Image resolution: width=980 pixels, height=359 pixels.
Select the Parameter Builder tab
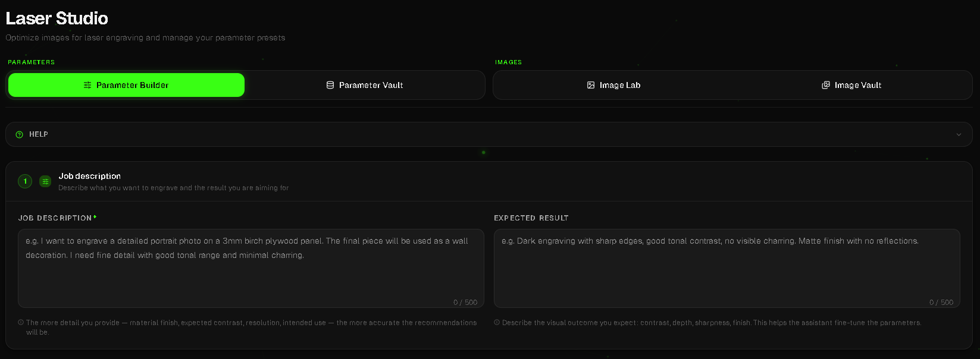(126, 85)
